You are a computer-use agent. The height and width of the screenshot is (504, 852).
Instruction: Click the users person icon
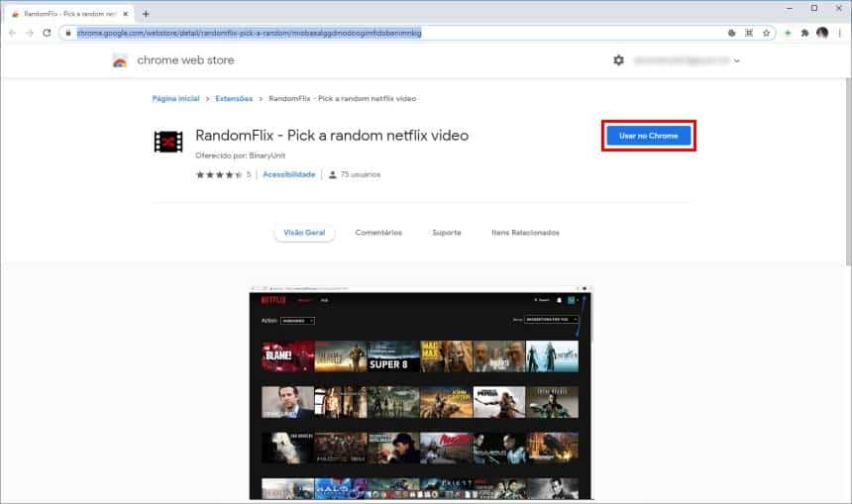[x=333, y=175]
